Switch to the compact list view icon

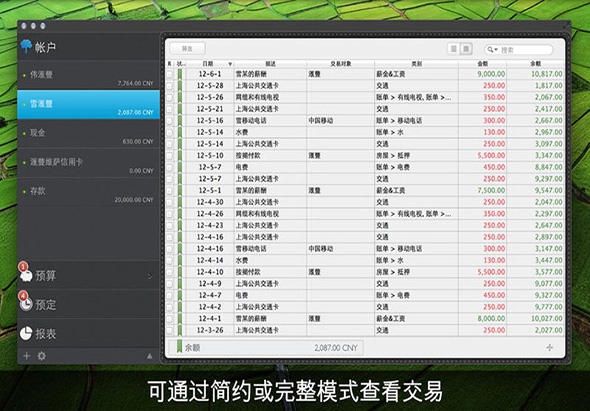pos(454,49)
